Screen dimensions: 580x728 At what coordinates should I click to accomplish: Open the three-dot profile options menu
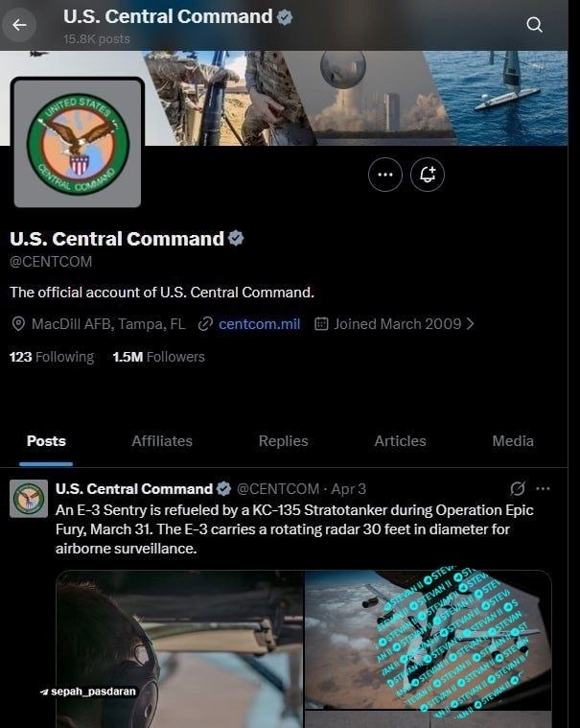click(x=385, y=175)
